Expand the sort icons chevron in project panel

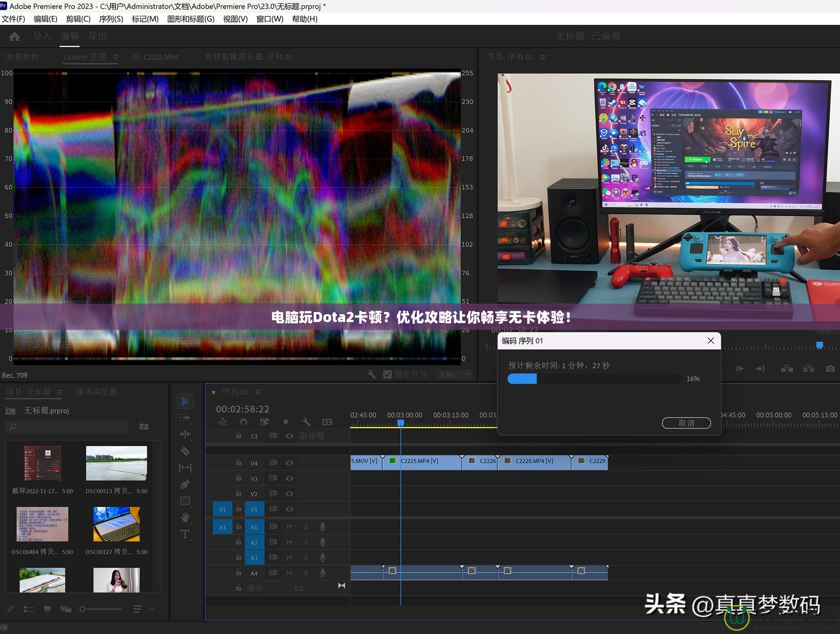[x=152, y=609]
